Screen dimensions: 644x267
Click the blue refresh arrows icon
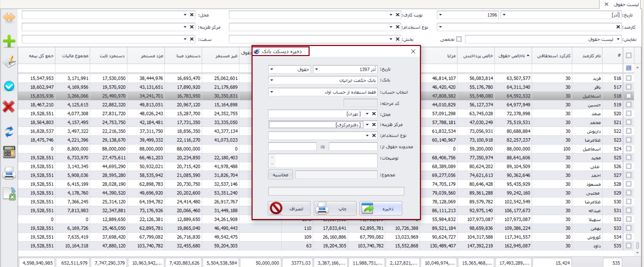click(x=9, y=131)
